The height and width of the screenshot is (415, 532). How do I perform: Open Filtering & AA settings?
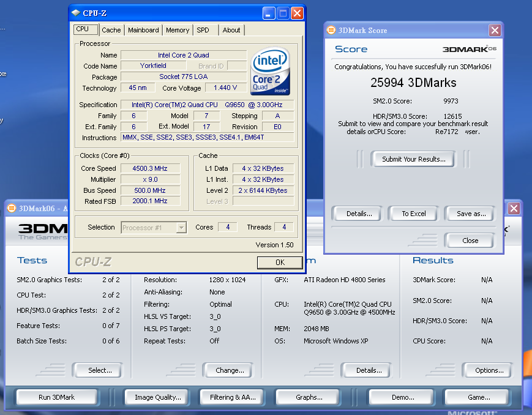(233, 397)
